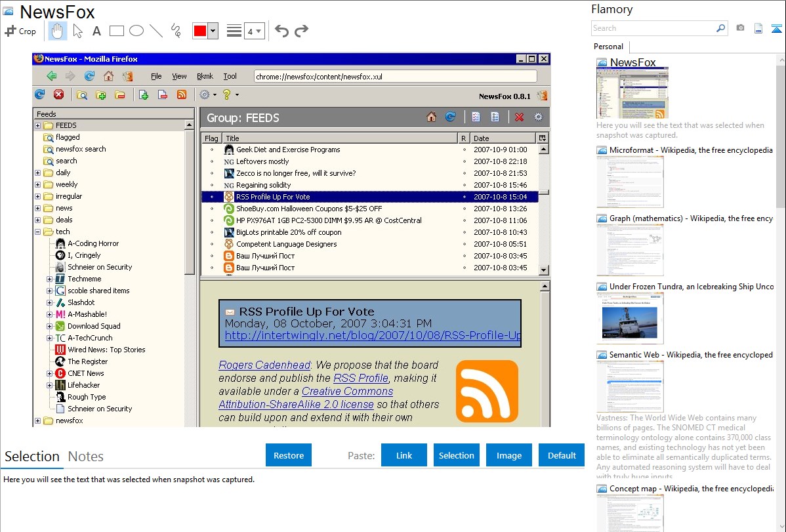This screenshot has width=786, height=532.
Task: Expand the daily folder
Action: (37, 173)
